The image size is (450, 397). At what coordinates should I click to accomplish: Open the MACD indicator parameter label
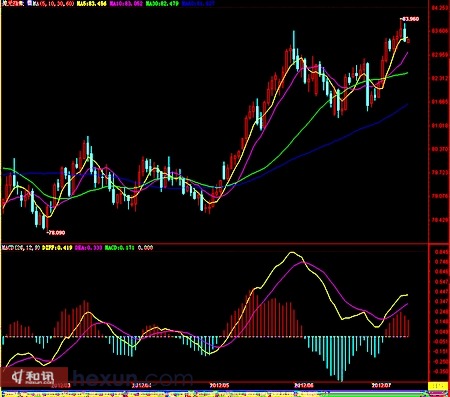pyautogui.click(x=21, y=248)
